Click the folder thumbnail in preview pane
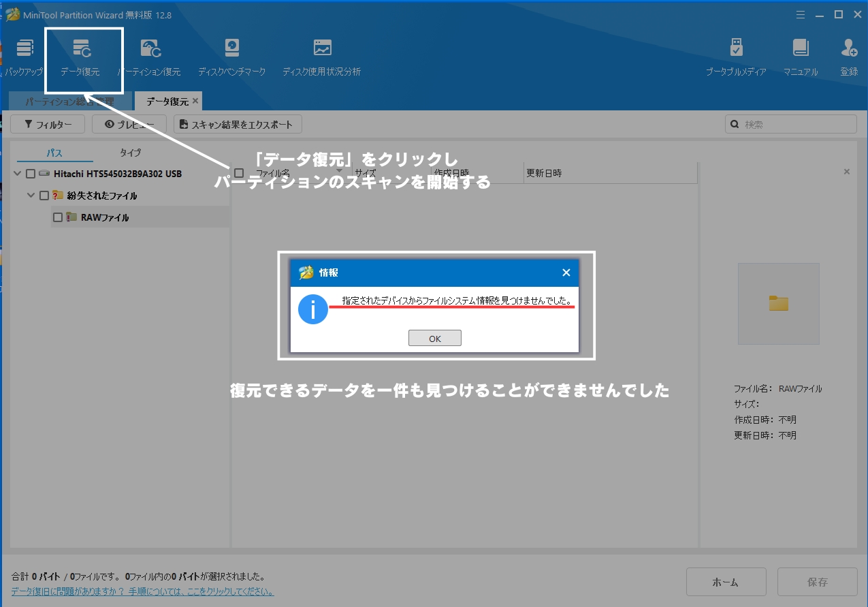Image resolution: width=868 pixels, height=607 pixels. 779,304
